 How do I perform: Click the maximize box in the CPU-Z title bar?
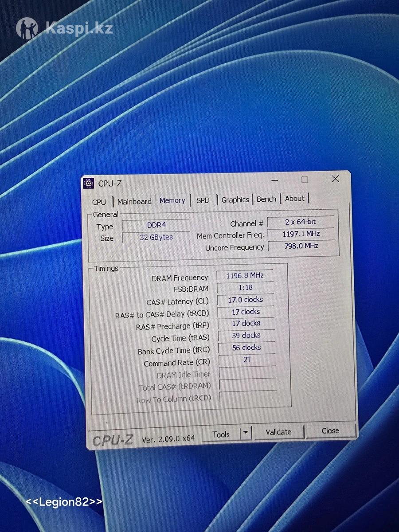(305, 180)
